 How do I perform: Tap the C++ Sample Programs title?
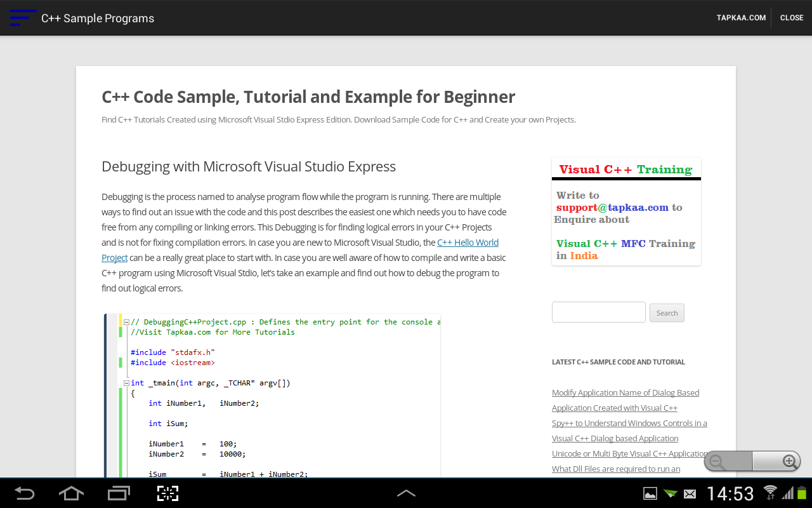click(98, 18)
